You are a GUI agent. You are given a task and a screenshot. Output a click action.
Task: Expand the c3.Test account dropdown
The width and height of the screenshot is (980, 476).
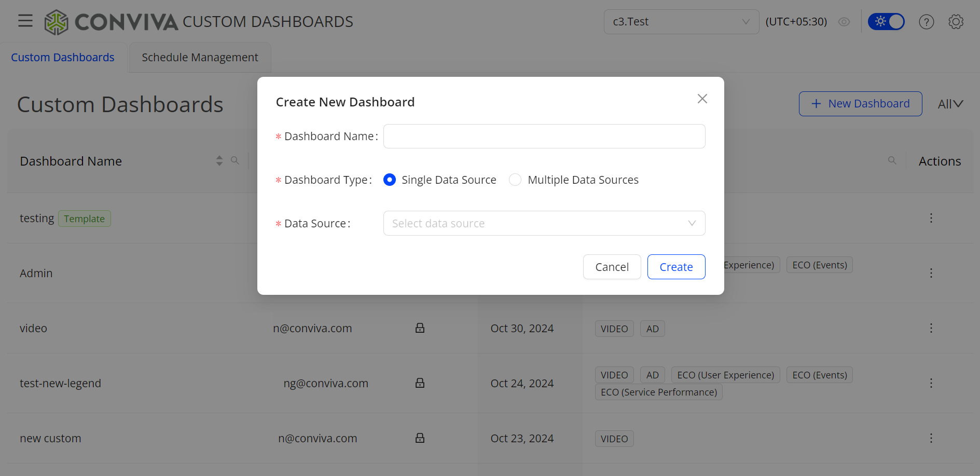coord(681,22)
